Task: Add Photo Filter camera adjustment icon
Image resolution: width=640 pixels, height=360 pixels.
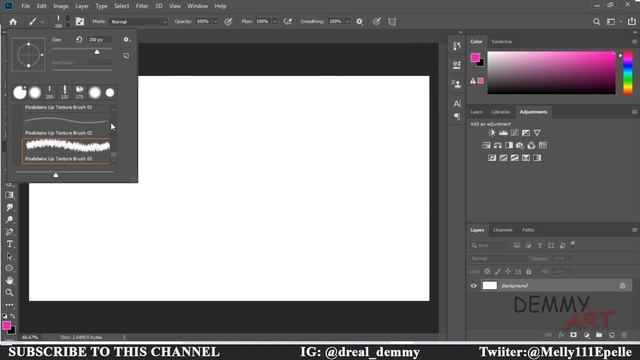Action: tap(520, 145)
